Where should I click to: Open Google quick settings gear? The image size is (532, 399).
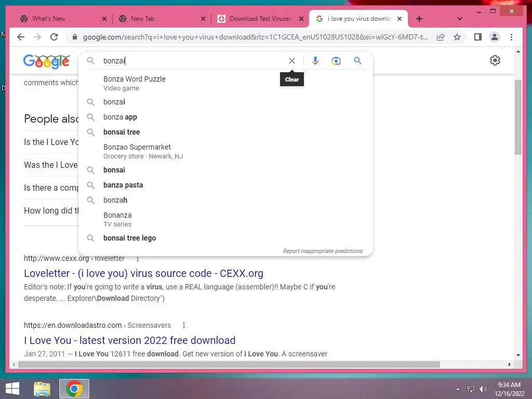[x=495, y=60]
